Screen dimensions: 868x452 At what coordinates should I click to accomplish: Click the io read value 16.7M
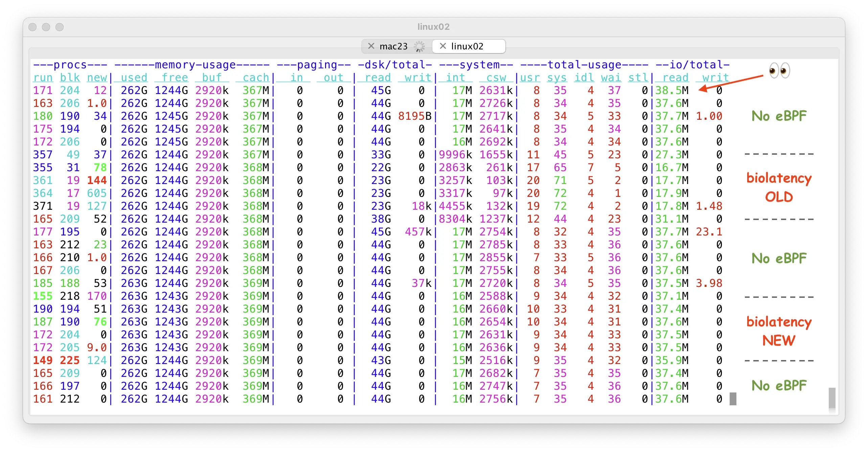(672, 167)
